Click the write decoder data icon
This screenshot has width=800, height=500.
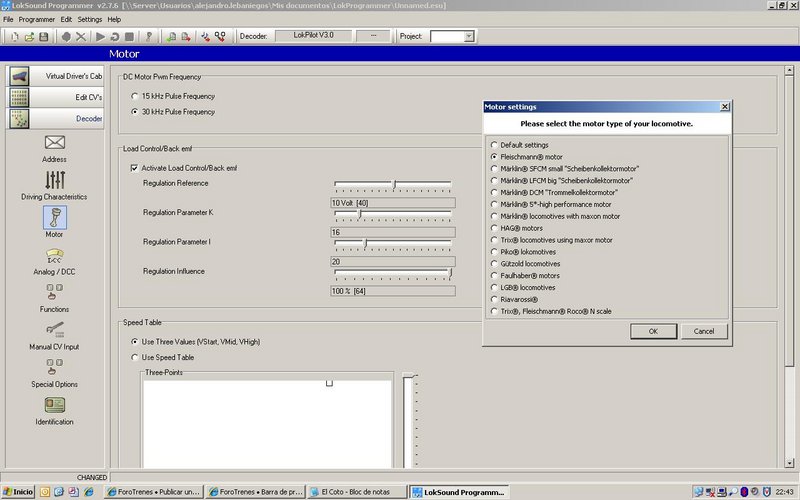coord(186,37)
